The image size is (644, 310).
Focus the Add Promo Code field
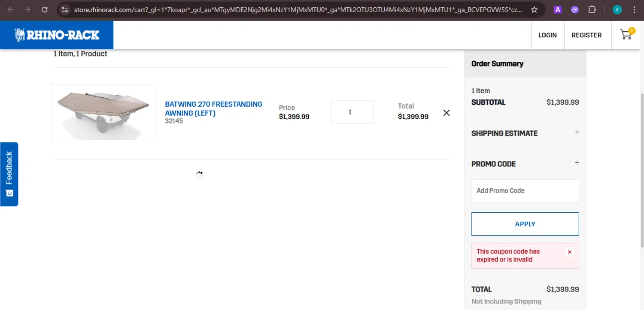[x=525, y=191]
